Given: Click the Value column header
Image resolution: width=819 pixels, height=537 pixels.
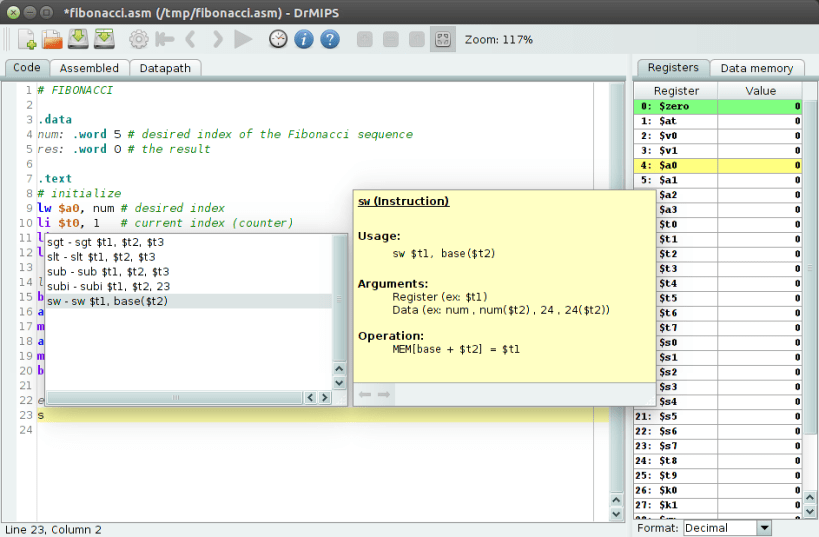Looking at the screenshot, I should (760, 91).
